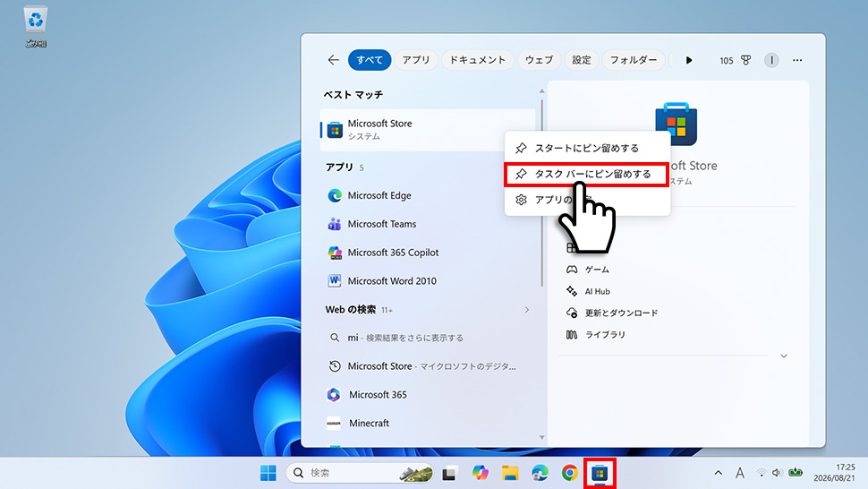Open the Windows Start button
The height and width of the screenshot is (489, 868).
268,473
